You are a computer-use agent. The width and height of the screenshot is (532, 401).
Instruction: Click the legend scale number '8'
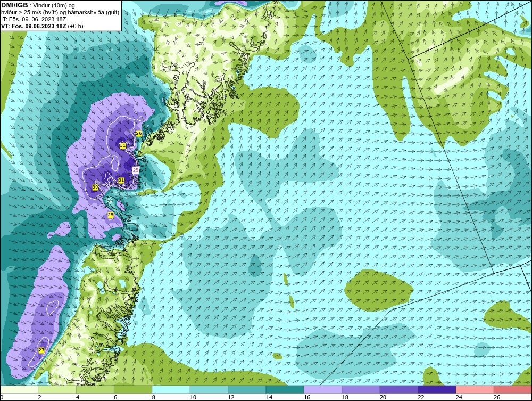pyautogui.click(x=154, y=397)
